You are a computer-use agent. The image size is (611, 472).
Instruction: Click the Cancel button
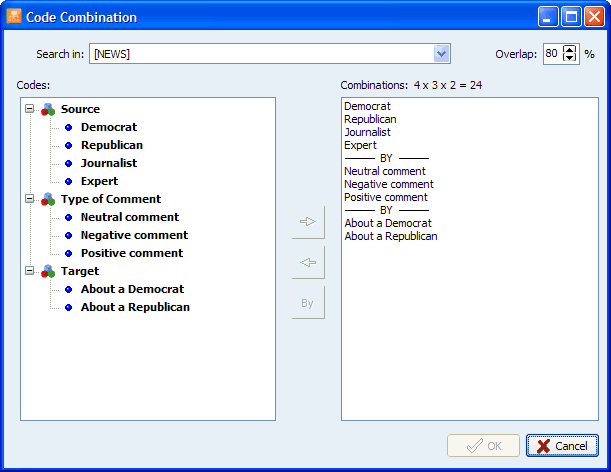click(x=562, y=446)
